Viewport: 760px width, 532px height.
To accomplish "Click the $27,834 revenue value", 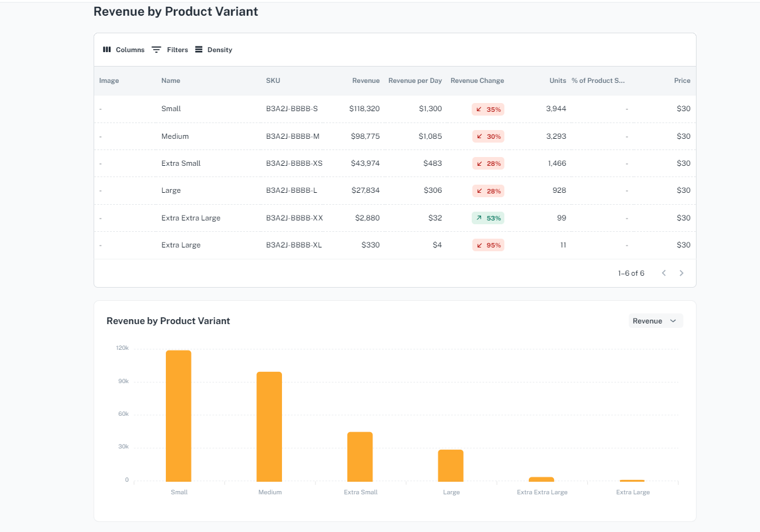I will coord(366,190).
